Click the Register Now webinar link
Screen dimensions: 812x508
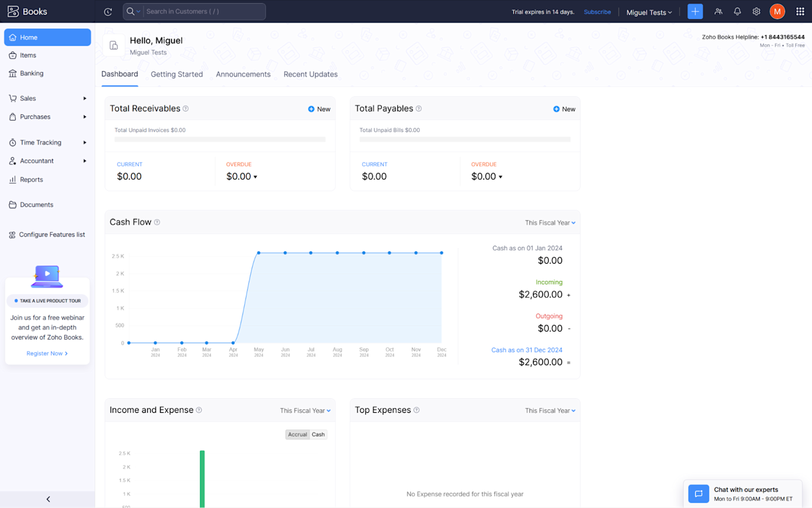point(47,354)
